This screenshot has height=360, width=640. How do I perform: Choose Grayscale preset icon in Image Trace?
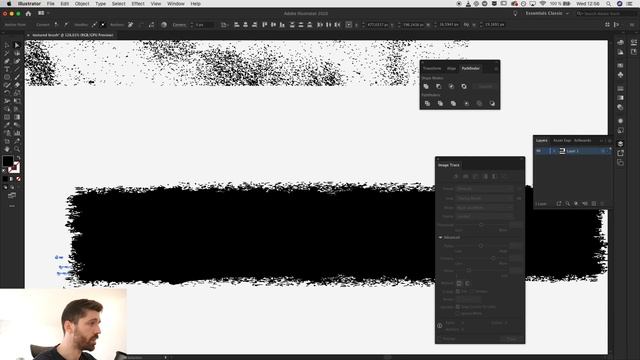[x=485, y=176]
